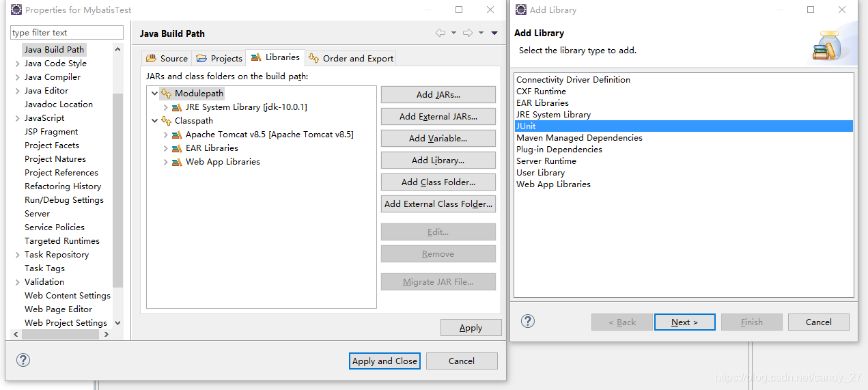Cancel the Add Library wizard

click(x=819, y=322)
